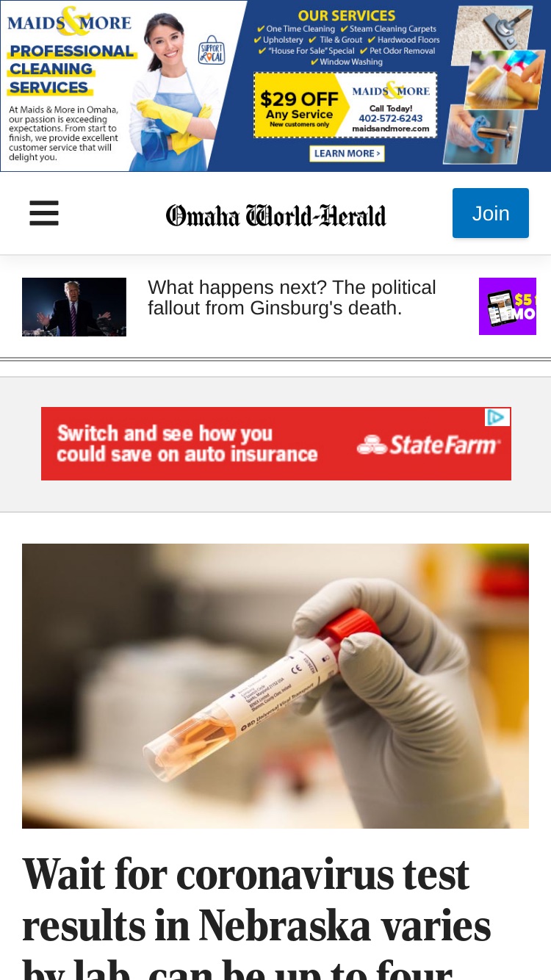Read 'What happens next?' Ginsburg fallout story

tap(292, 298)
